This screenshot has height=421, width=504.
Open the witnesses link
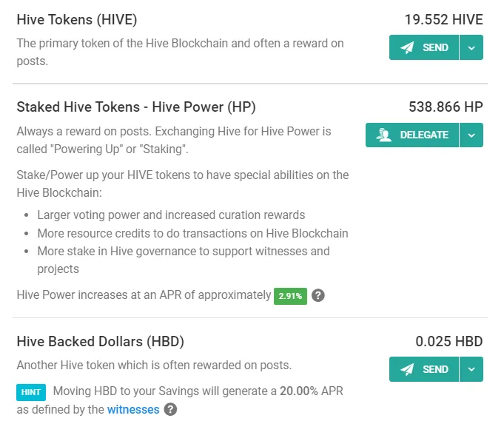(133, 409)
